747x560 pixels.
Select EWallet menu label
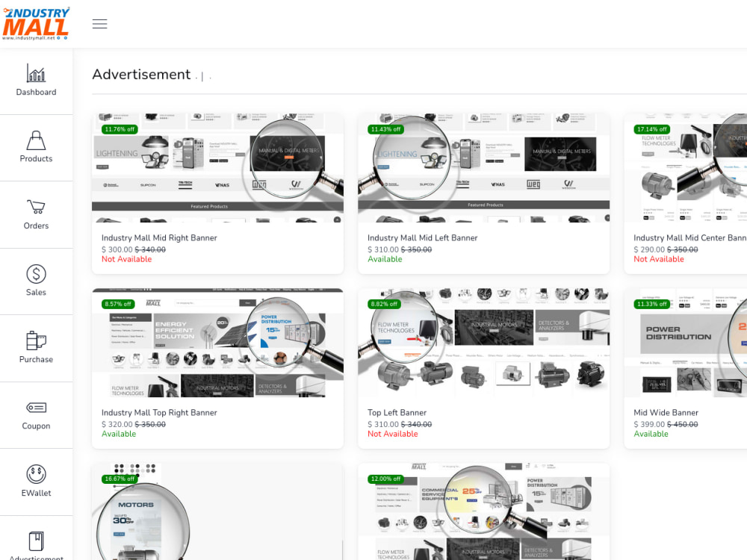point(36,493)
